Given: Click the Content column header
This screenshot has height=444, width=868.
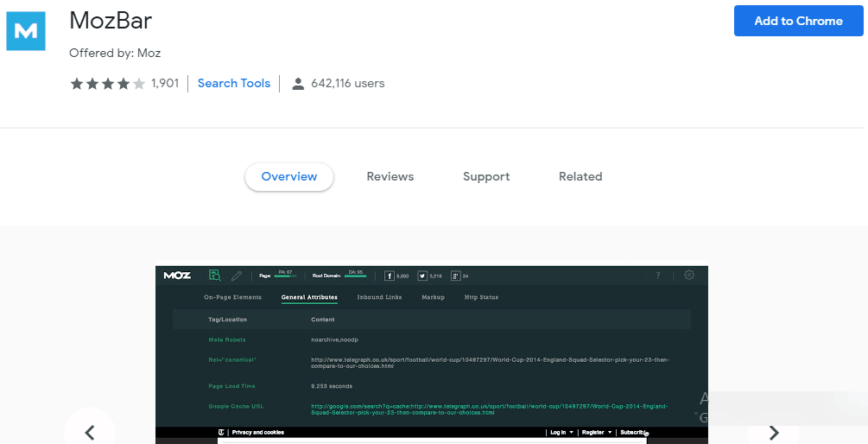Looking at the screenshot, I should click(x=323, y=320).
